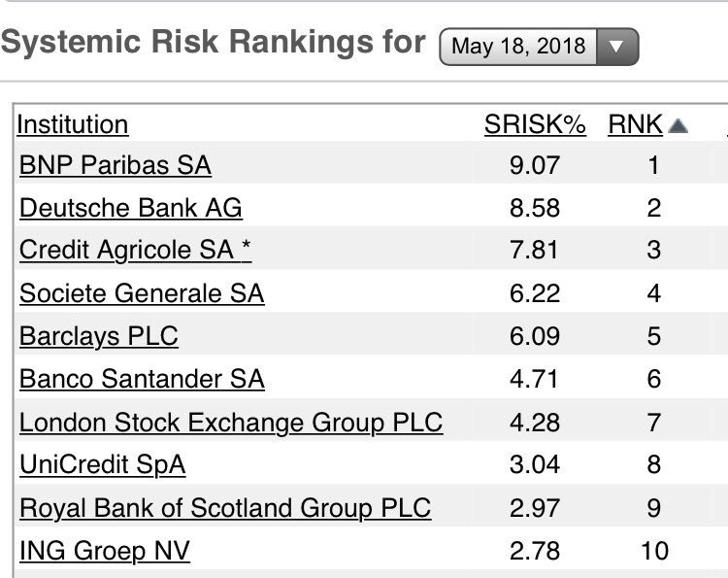Click Credit Agricole SA institution link
728x578 pixels.
(135, 251)
